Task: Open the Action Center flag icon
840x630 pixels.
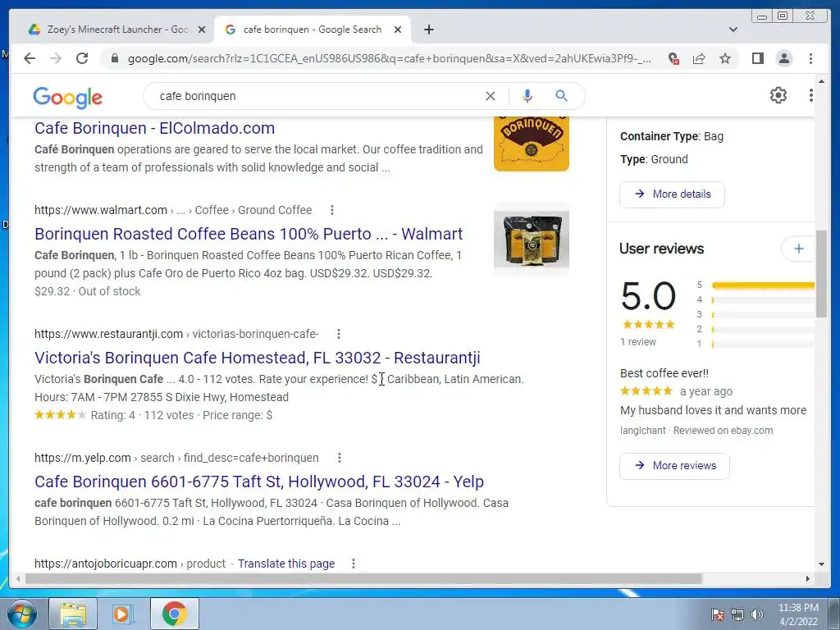Action: pyautogui.click(x=717, y=614)
